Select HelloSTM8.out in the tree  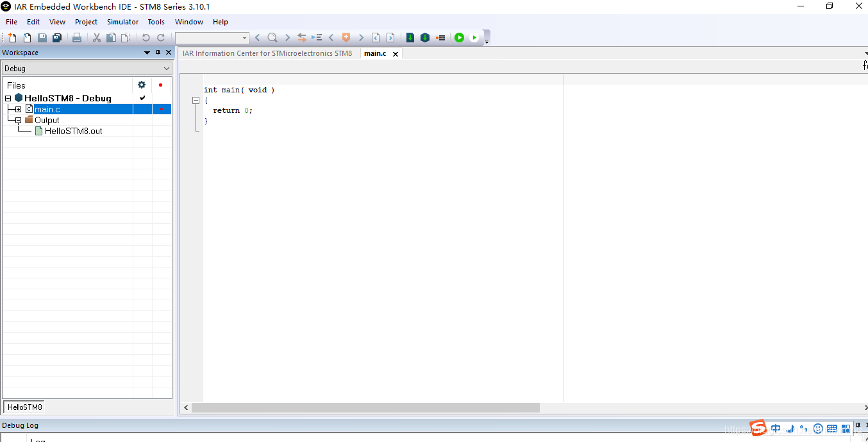(73, 132)
